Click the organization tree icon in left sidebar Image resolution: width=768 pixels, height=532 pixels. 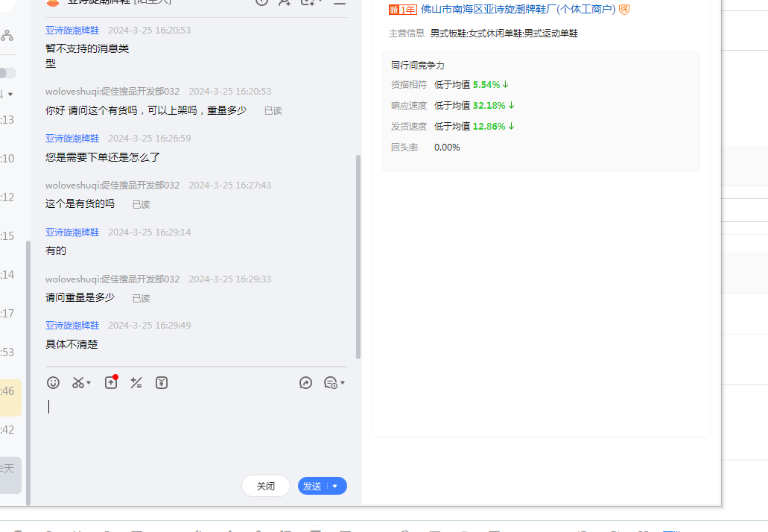point(7,35)
